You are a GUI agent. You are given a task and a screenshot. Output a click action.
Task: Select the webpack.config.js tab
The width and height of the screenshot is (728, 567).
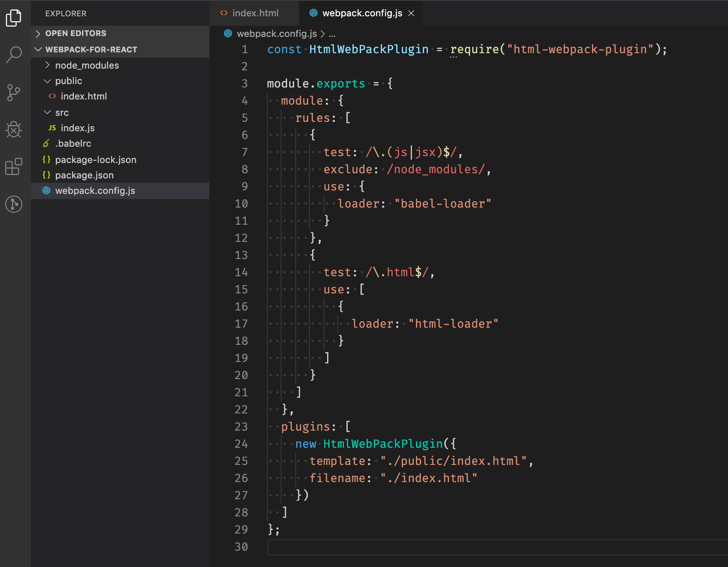(363, 13)
